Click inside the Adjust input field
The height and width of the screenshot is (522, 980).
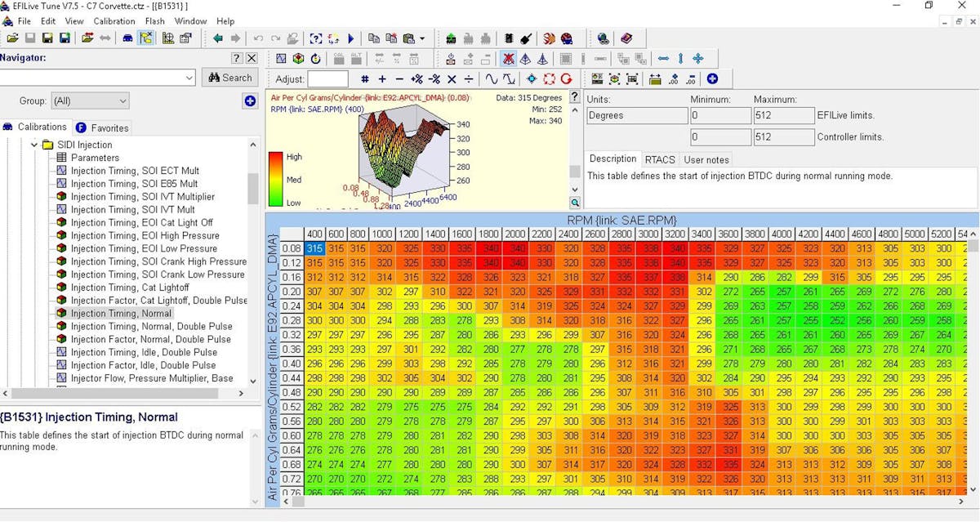click(x=327, y=79)
